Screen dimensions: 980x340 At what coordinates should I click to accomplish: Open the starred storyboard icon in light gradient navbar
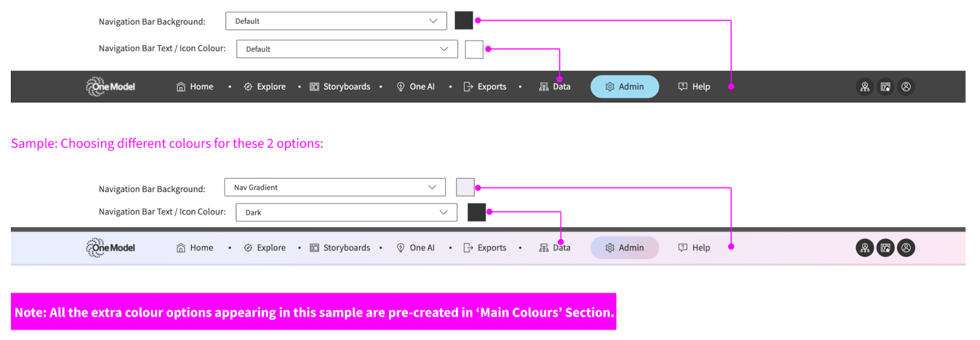pos(885,248)
